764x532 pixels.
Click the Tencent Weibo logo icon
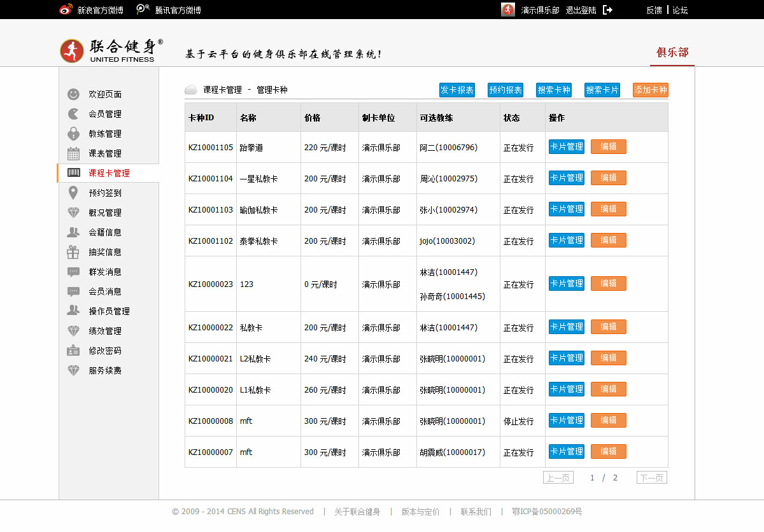143,10
